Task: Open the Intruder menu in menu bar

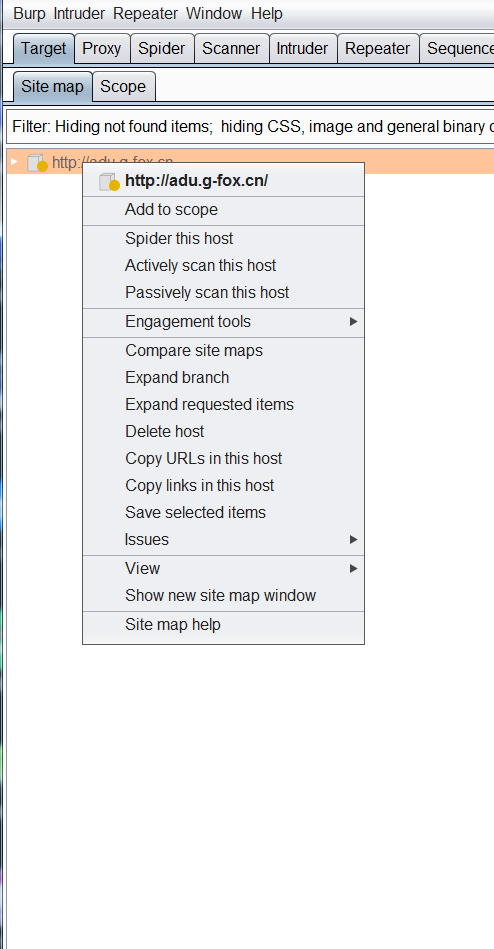Action: pyautogui.click(x=79, y=13)
